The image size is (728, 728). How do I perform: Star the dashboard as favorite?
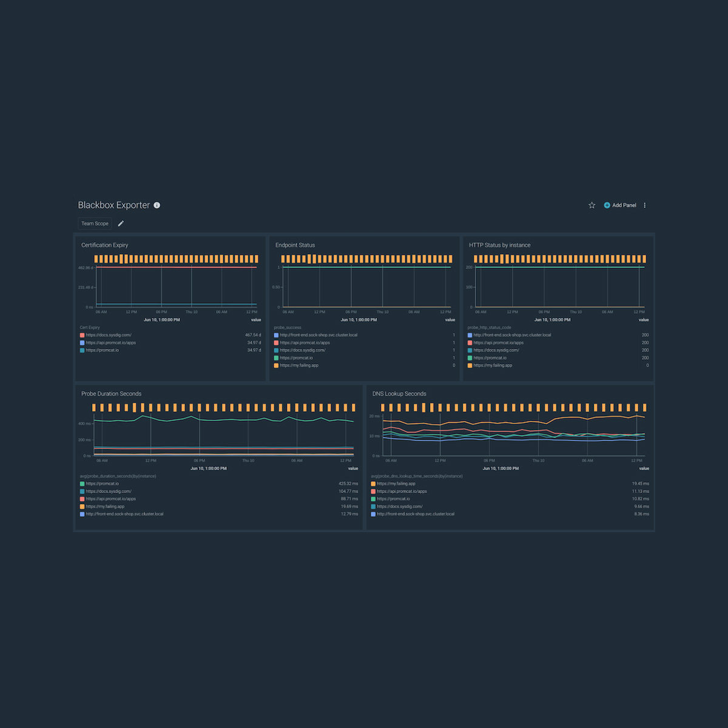pos(592,205)
